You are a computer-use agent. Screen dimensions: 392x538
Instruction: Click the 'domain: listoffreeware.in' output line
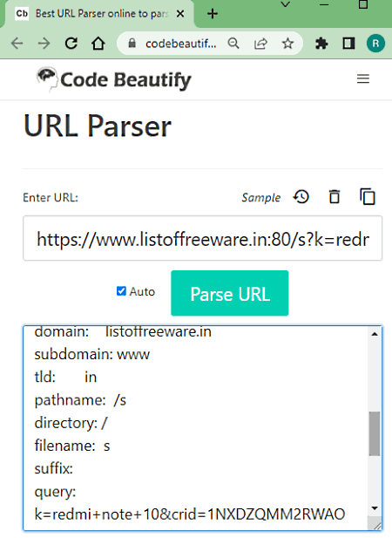[123, 332]
